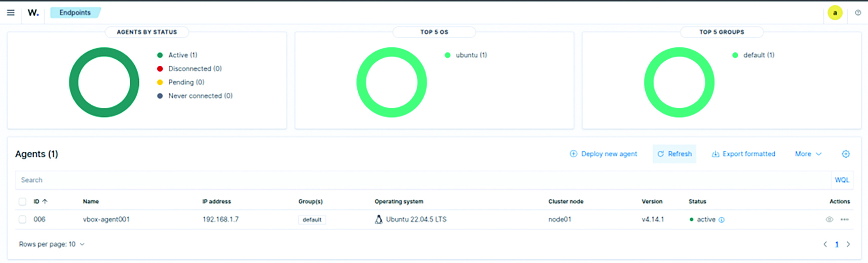868x263 pixels.
Task: Go to the previous page arrow
Action: click(825, 244)
